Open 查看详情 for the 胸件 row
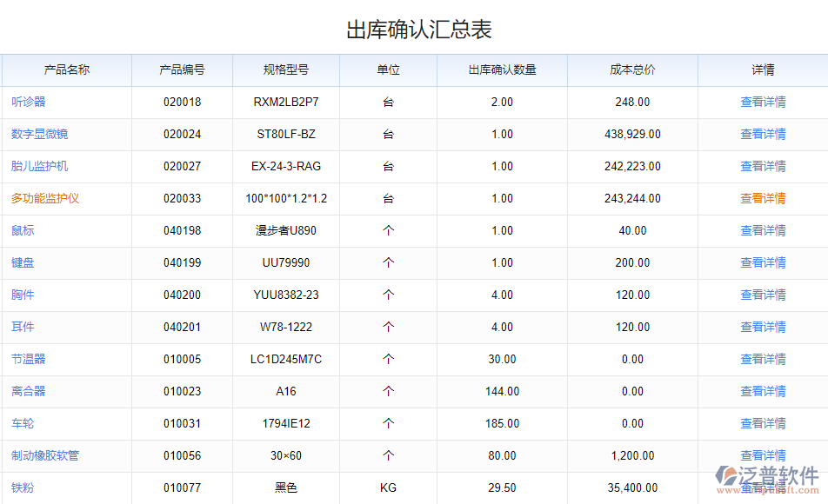 click(763, 295)
